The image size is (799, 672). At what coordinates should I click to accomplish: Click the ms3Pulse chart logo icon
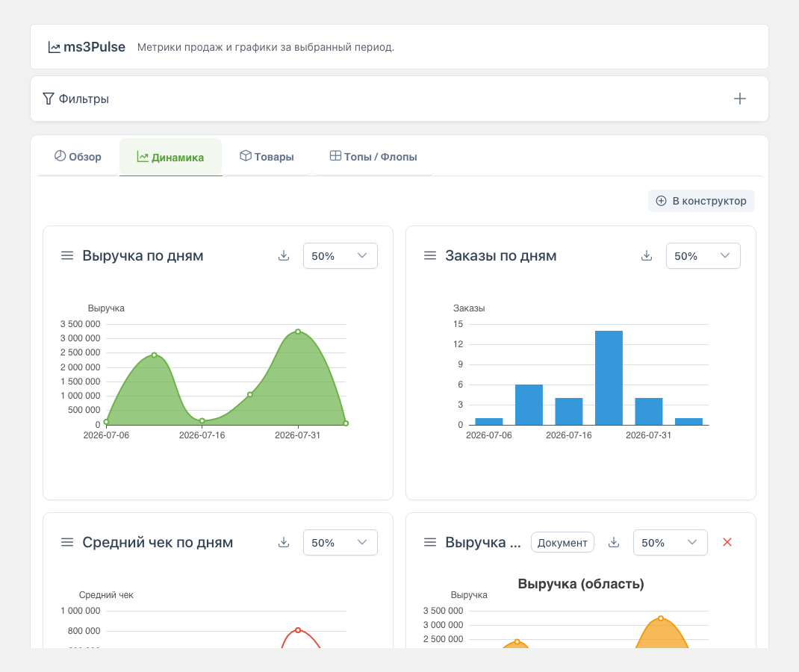54,47
